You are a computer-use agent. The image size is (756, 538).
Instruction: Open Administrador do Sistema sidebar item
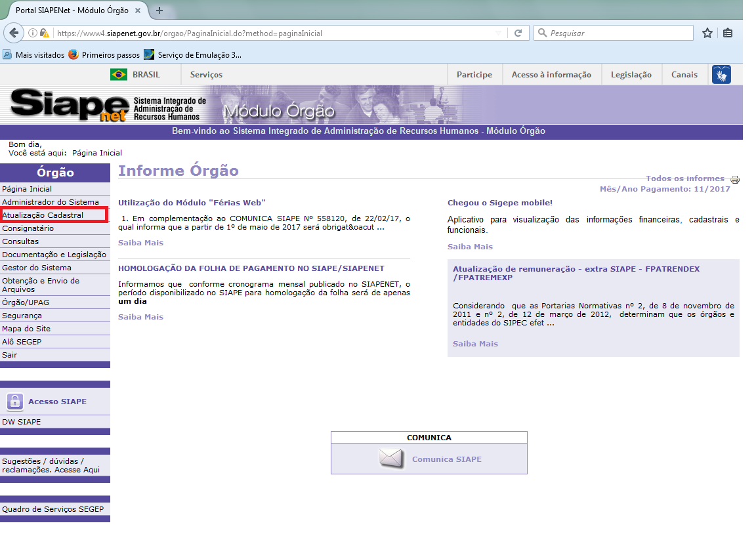point(55,202)
